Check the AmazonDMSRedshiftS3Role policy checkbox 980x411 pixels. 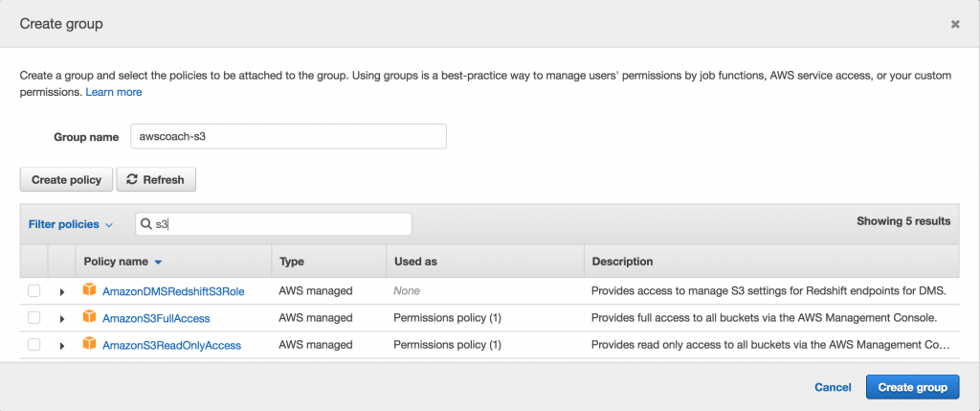[x=33, y=291]
